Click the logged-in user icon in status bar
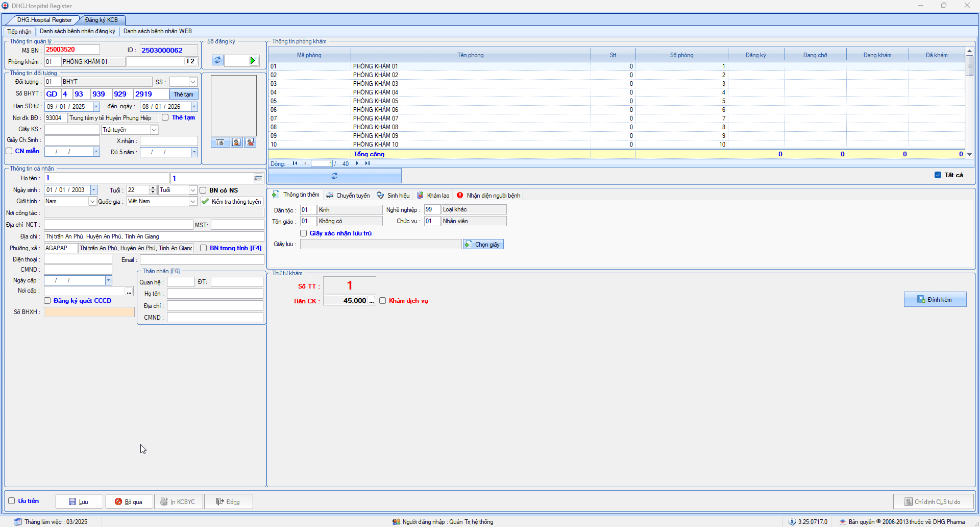The width and height of the screenshot is (980, 527). tap(396, 522)
